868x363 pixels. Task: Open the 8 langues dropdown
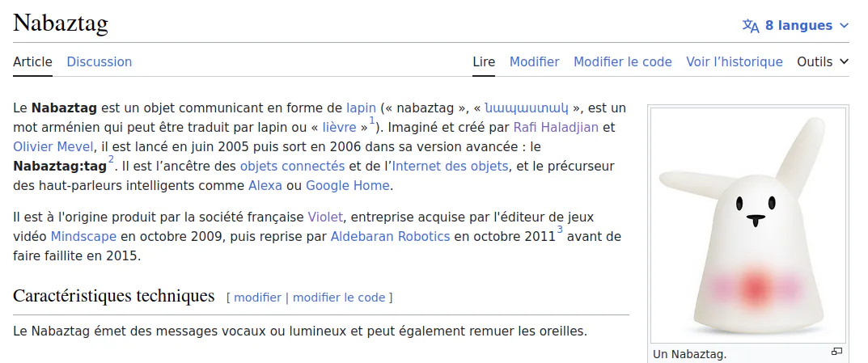click(795, 25)
